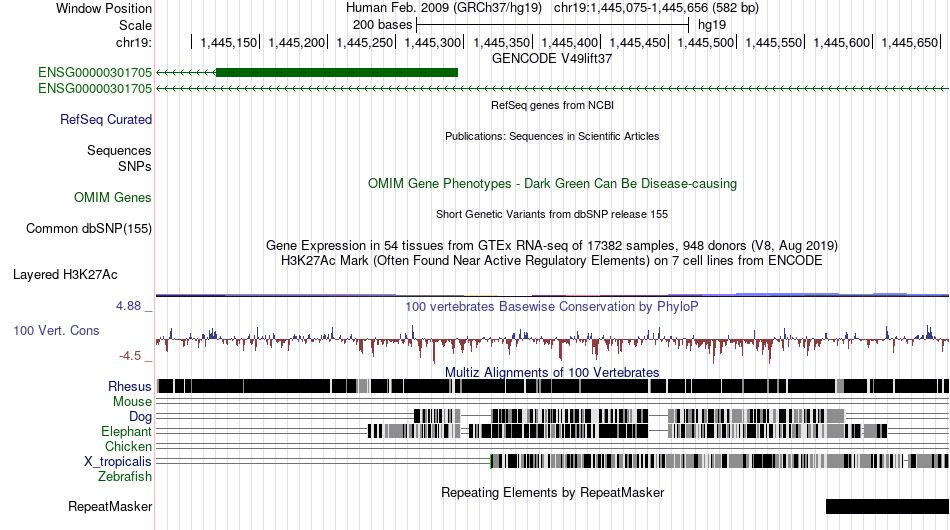The image size is (950, 530).
Task: Click the GENCODE V49lift37 track title
Action: [552, 59]
